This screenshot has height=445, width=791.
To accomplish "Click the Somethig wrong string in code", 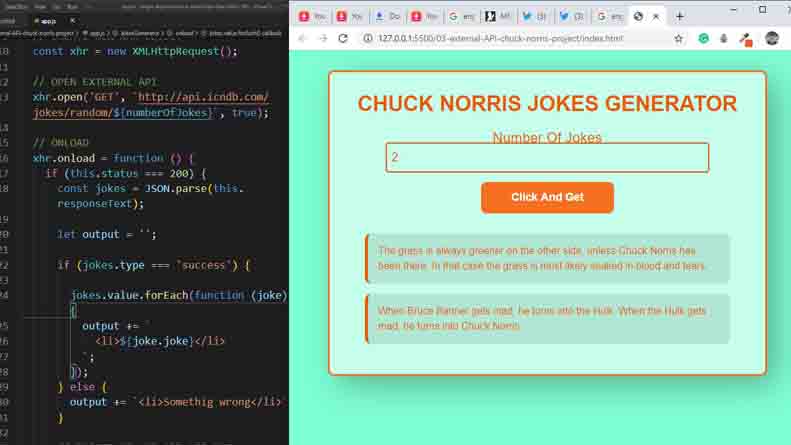I will 208,403.
